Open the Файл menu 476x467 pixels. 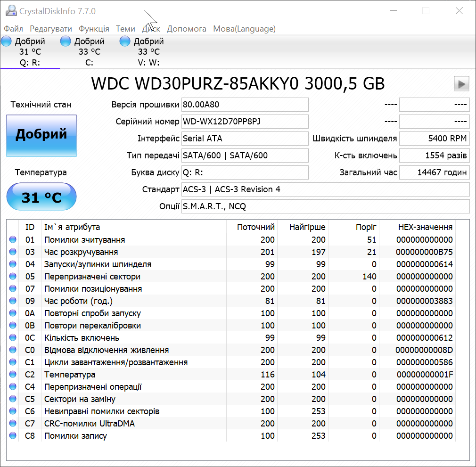point(13,29)
